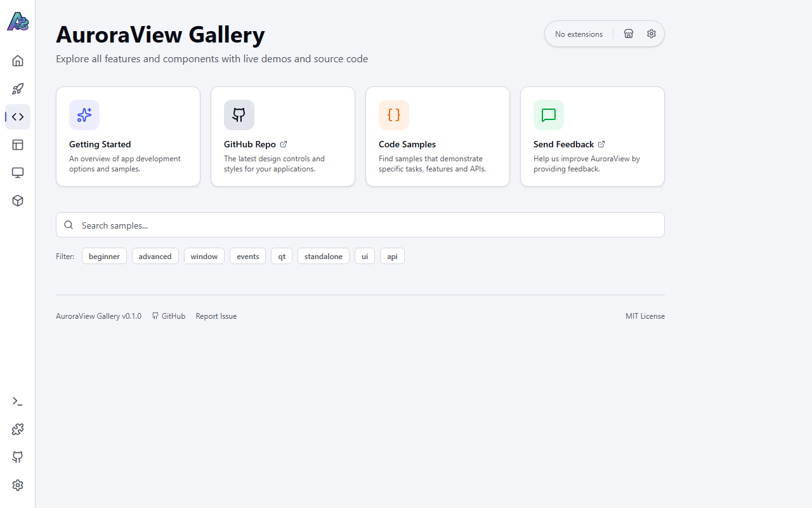Select the monitor display sidebar icon
The image size is (812, 508).
click(17, 172)
